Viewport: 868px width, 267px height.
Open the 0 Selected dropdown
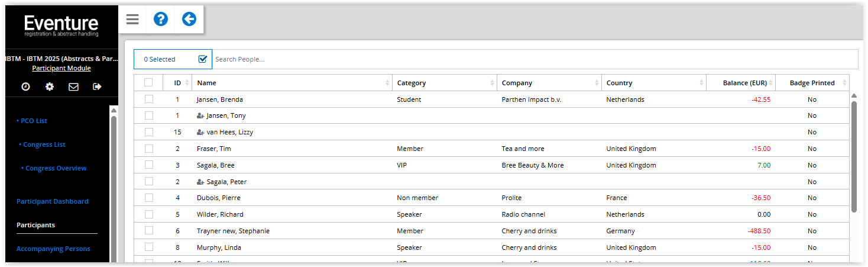[172, 59]
